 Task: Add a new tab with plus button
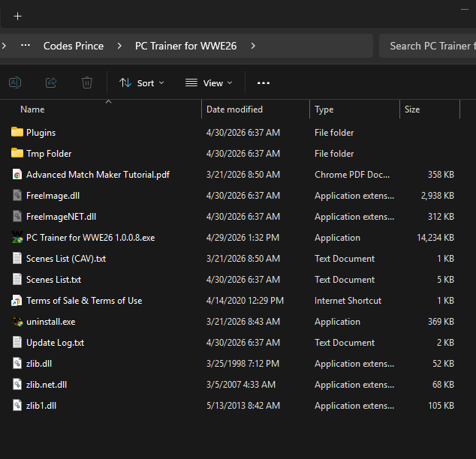pos(18,16)
